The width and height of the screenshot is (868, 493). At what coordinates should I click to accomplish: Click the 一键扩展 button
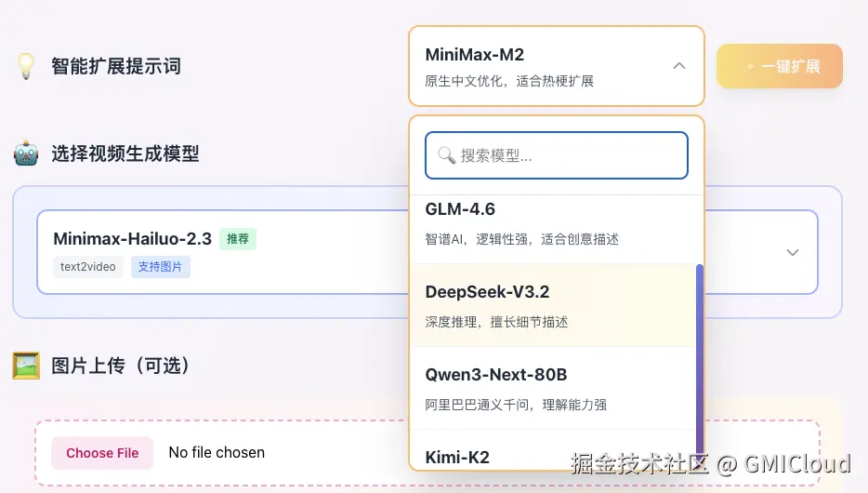(780, 66)
